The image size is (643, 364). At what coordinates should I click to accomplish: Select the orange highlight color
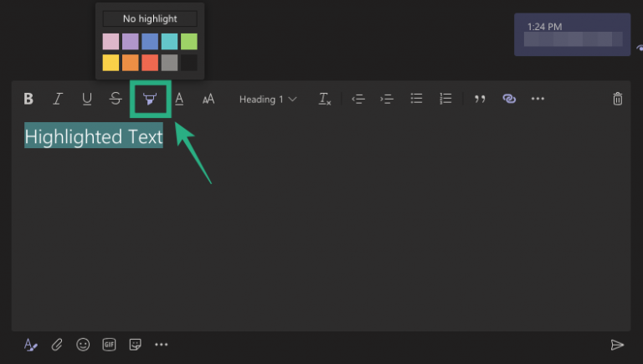click(x=131, y=63)
